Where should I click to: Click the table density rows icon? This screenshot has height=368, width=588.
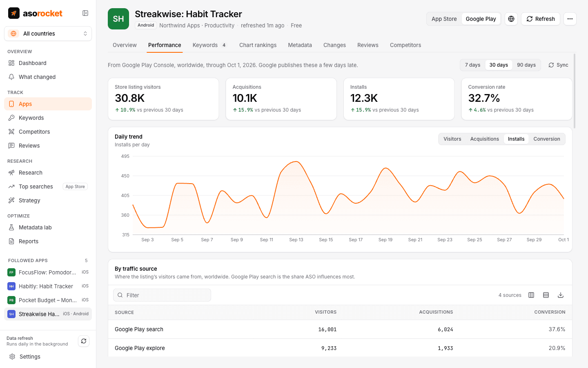pos(546,295)
